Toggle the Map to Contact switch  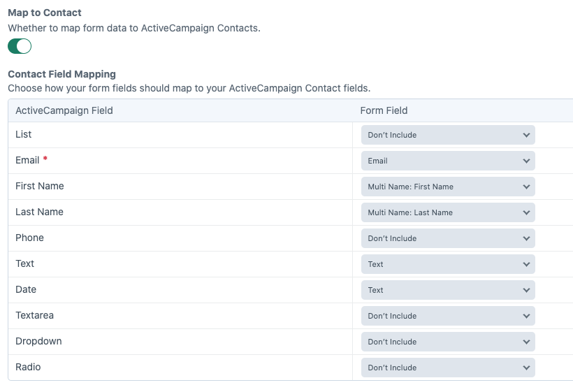pos(20,46)
